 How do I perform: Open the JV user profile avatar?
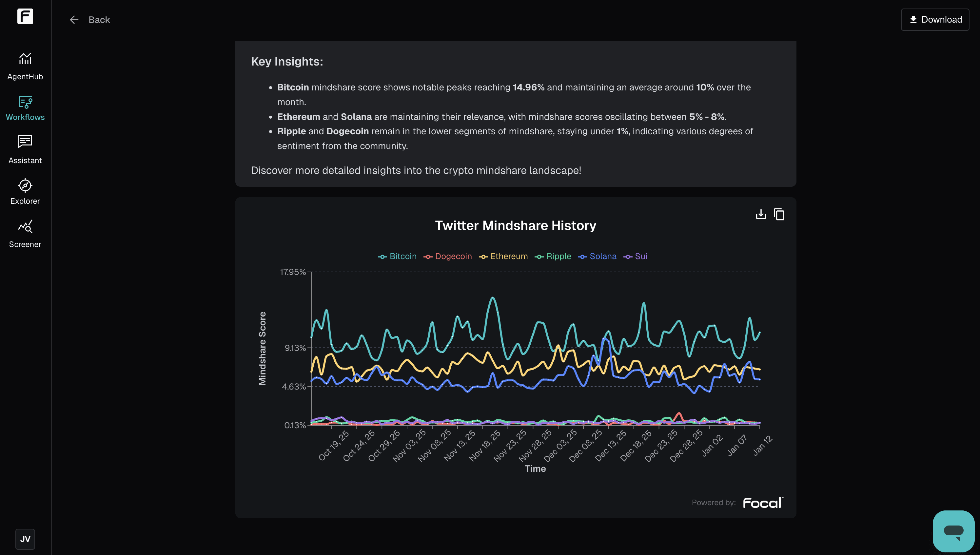pyautogui.click(x=25, y=539)
